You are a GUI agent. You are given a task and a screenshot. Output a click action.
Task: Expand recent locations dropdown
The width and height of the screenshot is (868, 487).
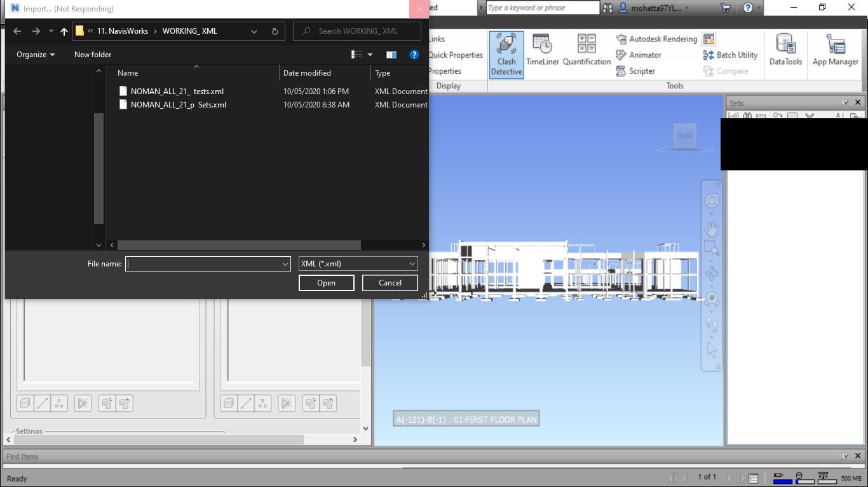(x=51, y=31)
